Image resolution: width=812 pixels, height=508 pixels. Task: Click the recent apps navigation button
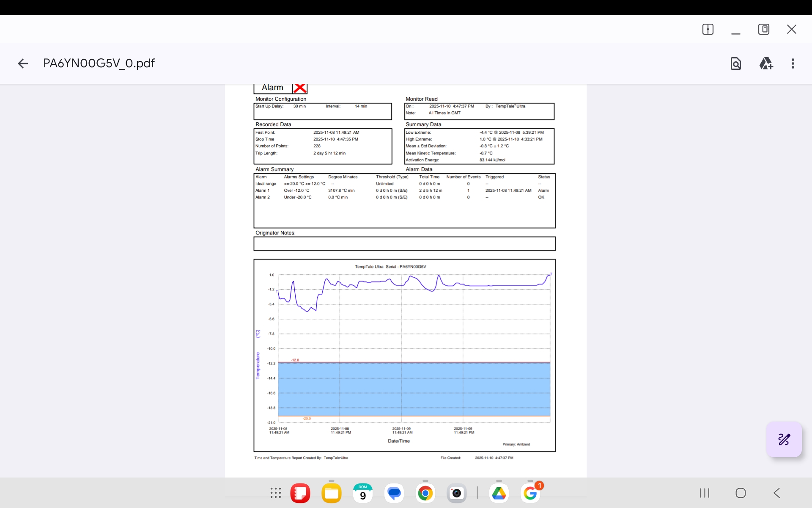tap(704, 493)
